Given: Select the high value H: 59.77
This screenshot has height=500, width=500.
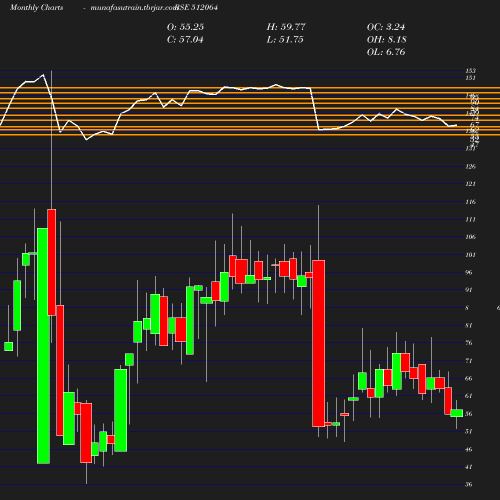Looking at the screenshot, I should [x=286, y=27].
